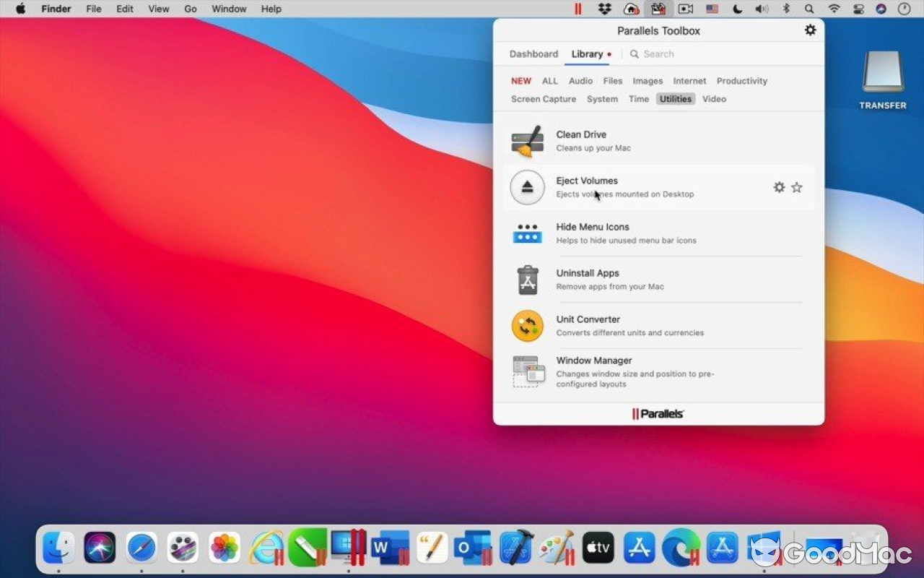Click the Parallels logo at bottom
Viewport: 924px width, 578px height.
click(x=658, y=413)
